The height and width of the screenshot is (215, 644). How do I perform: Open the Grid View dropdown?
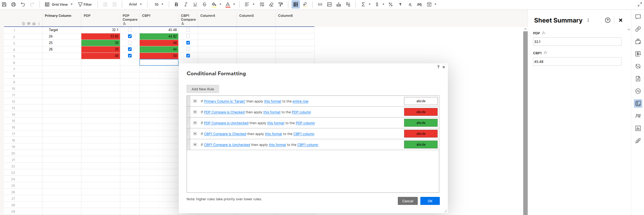[x=59, y=4]
